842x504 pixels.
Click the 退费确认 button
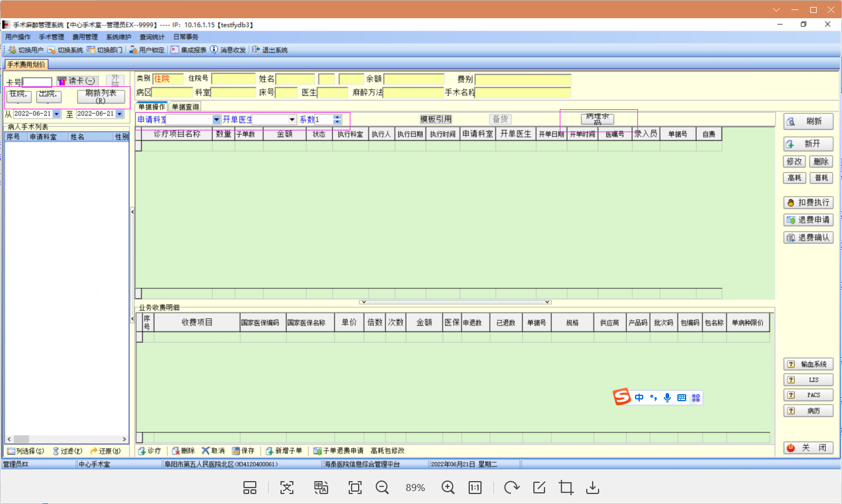coord(808,237)
